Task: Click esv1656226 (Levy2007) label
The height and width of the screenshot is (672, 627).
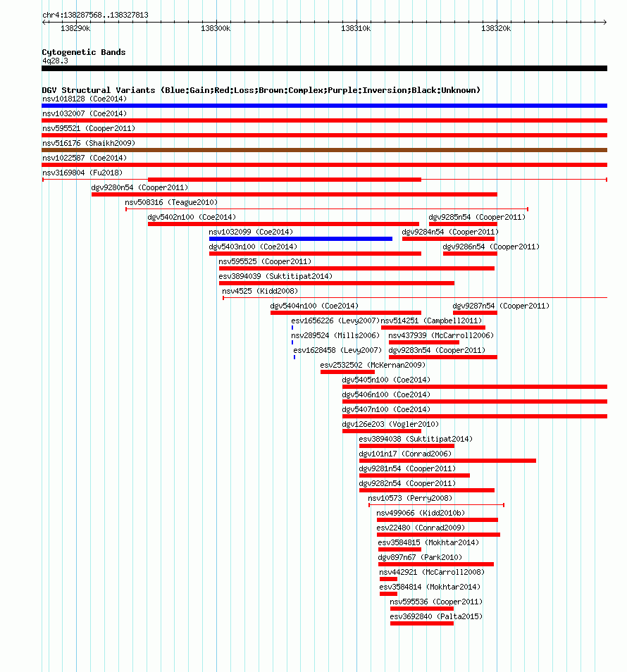Action: 335,321
